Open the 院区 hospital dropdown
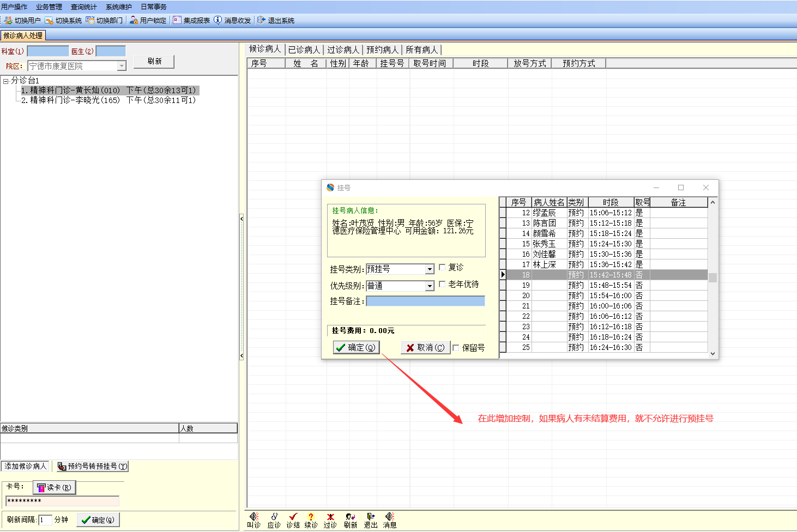 click(122, 66)
